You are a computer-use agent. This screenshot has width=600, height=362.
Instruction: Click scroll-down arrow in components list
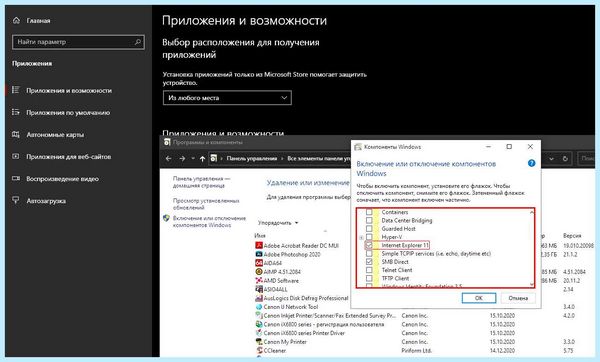point(532,284)
